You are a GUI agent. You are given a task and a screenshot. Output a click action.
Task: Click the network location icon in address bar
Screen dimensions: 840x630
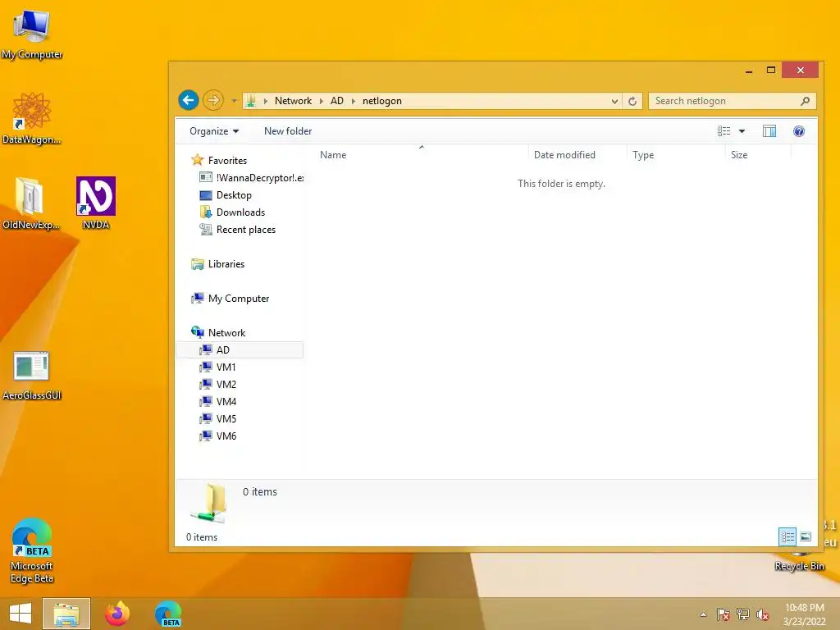[x=250, y=101]
